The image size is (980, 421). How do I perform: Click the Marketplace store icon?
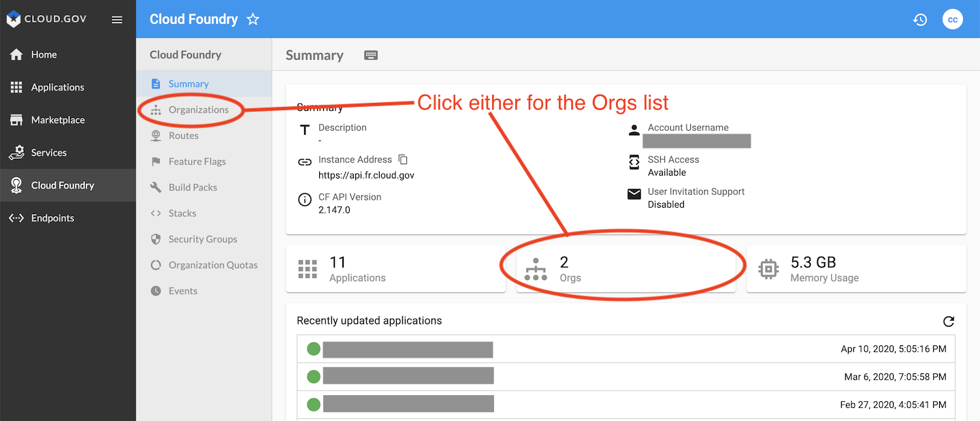tap(16, 120)
